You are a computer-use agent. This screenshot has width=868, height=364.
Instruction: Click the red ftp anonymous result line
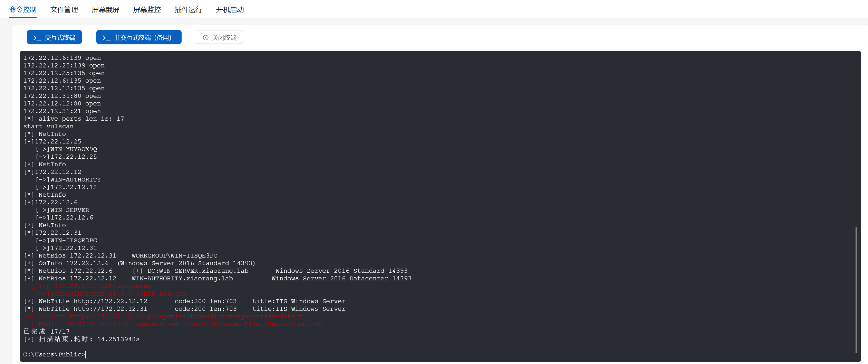tap(88, 286)
